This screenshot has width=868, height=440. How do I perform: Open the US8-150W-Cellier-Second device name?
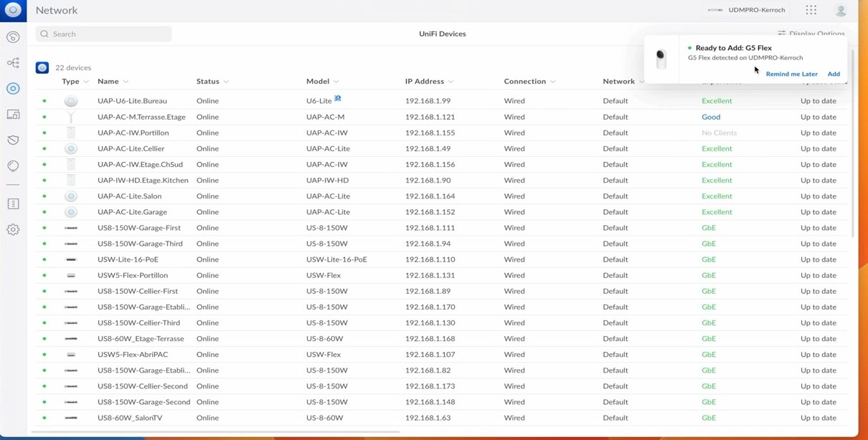(x=143, y=386)
